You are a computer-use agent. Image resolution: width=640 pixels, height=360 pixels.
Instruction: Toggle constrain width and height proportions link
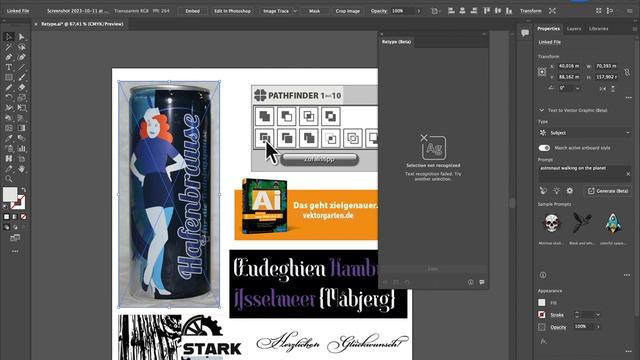point(627,72)
